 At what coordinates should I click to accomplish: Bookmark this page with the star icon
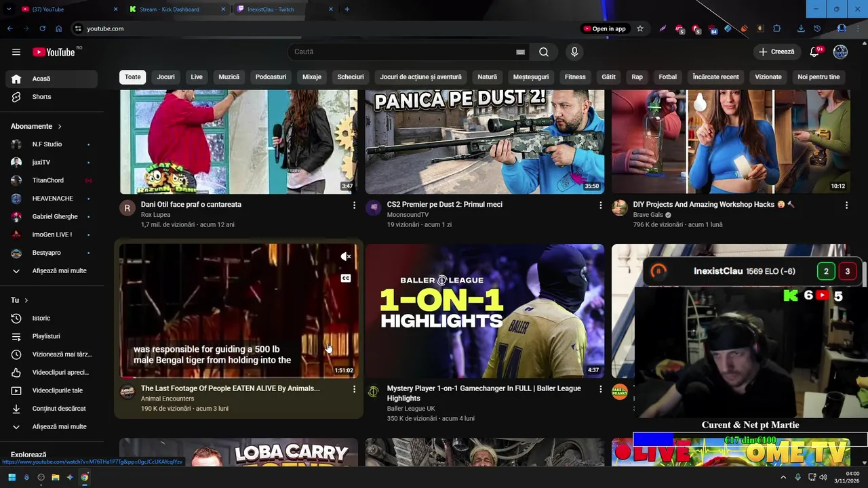[639, 28]
